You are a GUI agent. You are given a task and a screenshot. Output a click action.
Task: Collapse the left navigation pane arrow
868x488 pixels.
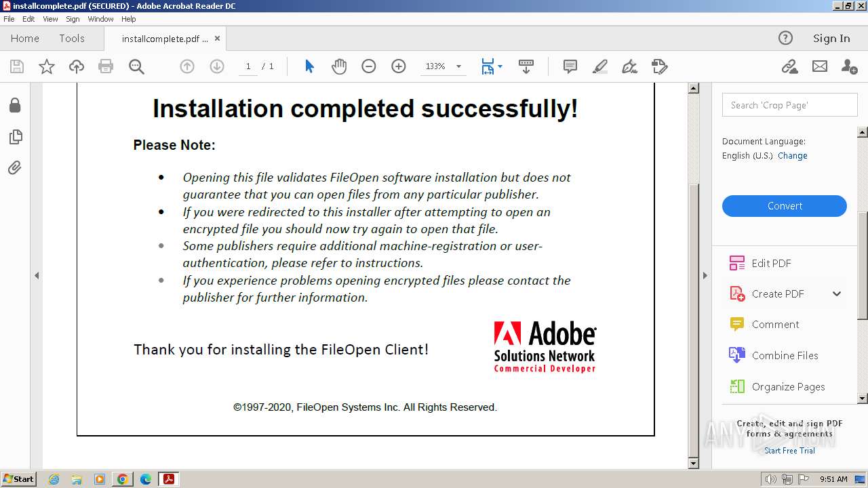click(x=37, y=275)
